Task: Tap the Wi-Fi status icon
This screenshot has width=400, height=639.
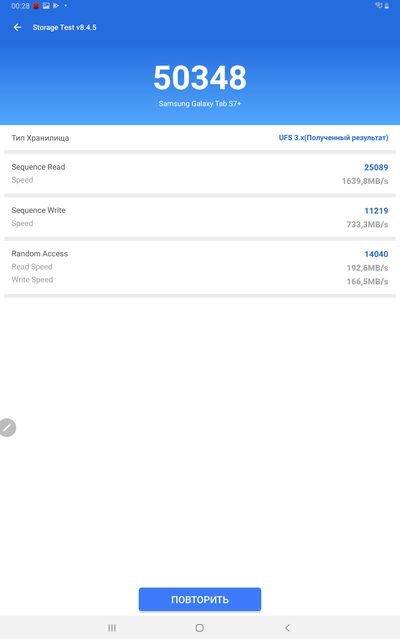Action: [x=378, y=5]
